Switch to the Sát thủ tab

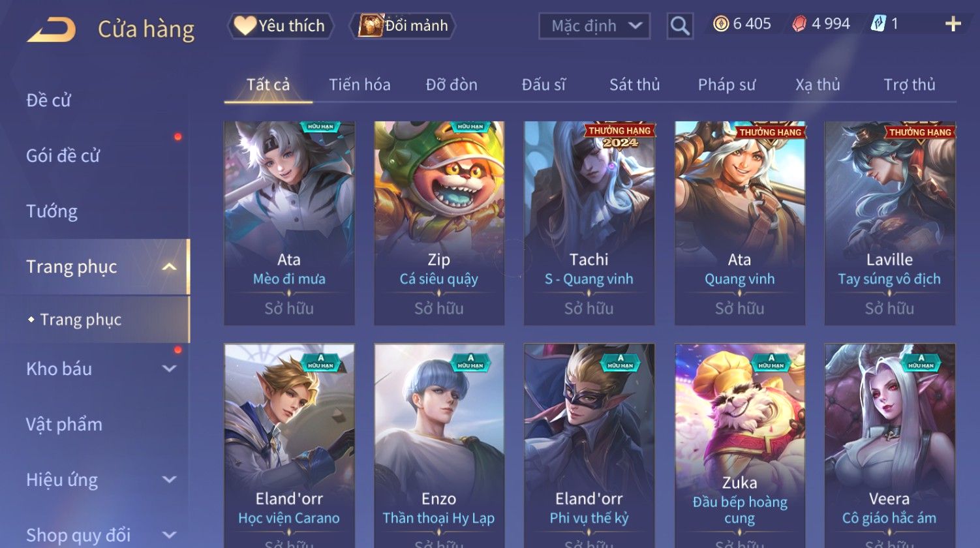coord(634,85)
